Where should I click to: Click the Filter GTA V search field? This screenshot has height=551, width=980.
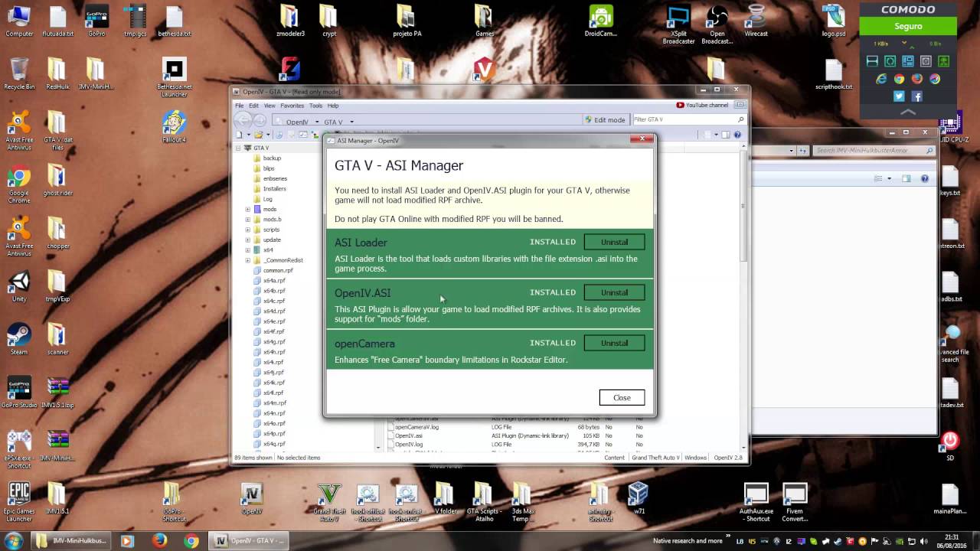pos(688,119)
